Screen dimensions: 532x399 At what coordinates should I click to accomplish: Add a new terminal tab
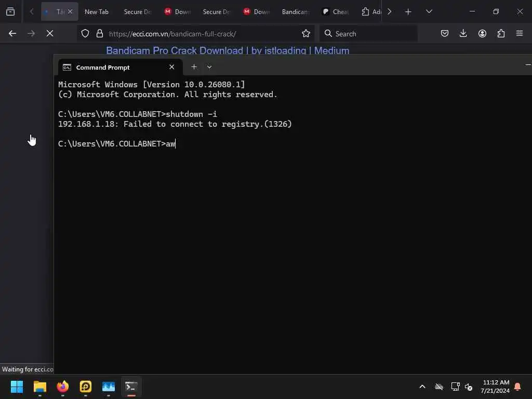[x=194, y=67]
